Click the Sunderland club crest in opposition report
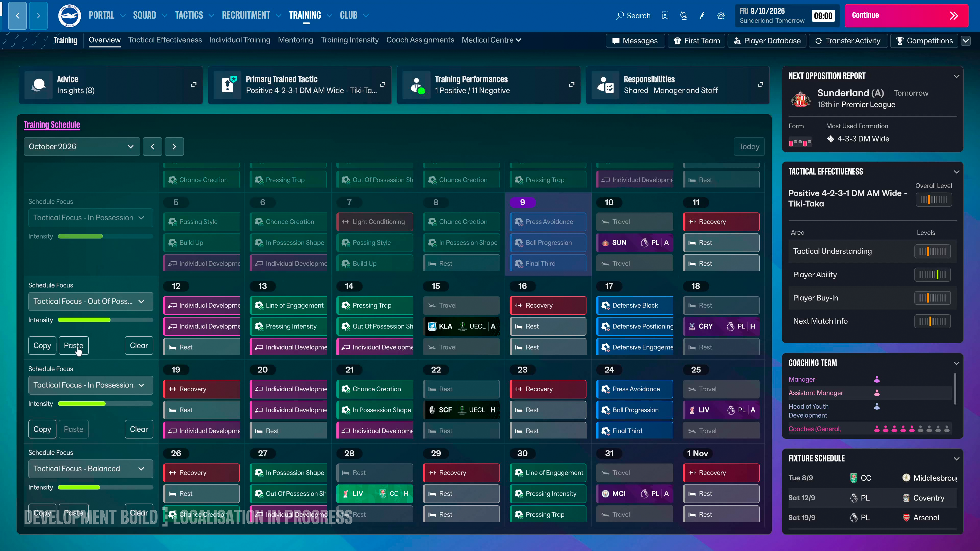The image size is (980, 551). (x=801, y=99)
